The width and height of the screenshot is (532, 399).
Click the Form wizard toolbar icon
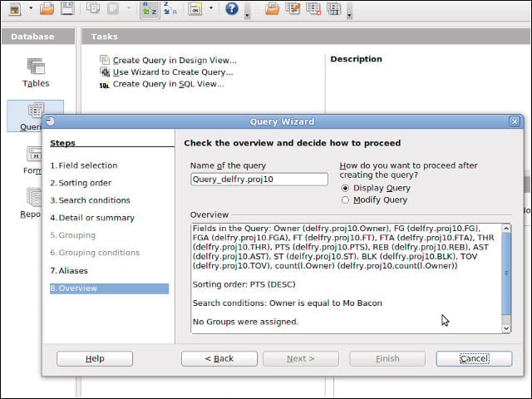coord(195,9)
